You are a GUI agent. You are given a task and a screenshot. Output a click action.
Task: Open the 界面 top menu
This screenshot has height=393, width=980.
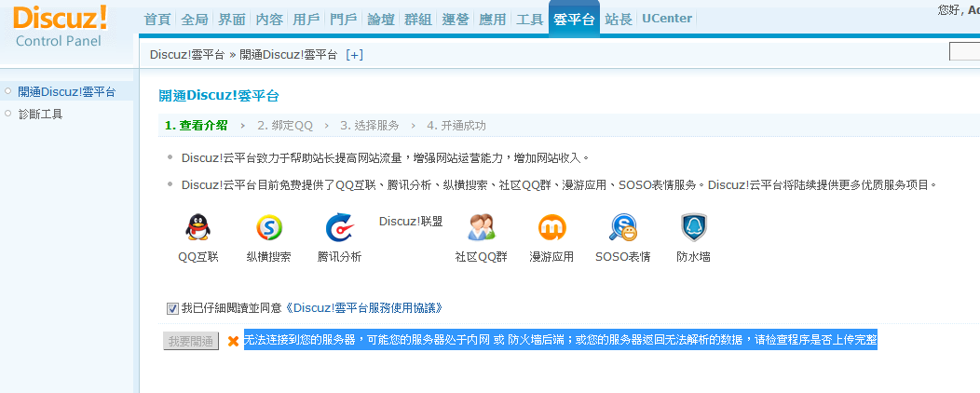click(232, 20)
